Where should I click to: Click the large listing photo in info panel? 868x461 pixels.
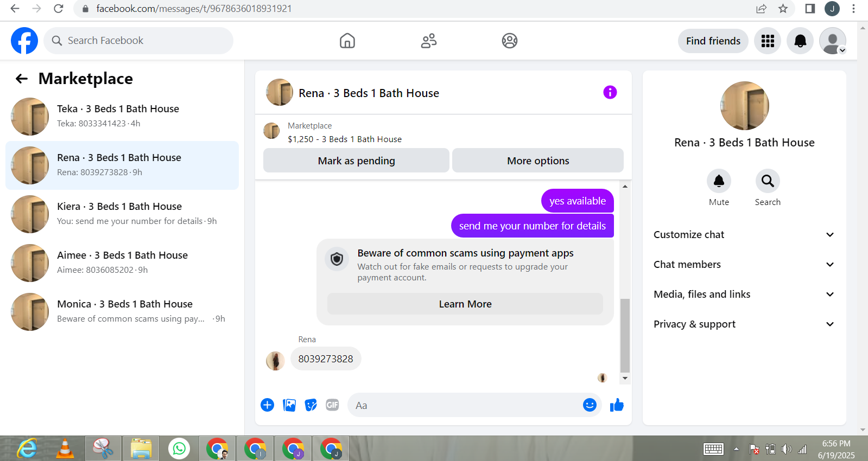pos(744,106)
